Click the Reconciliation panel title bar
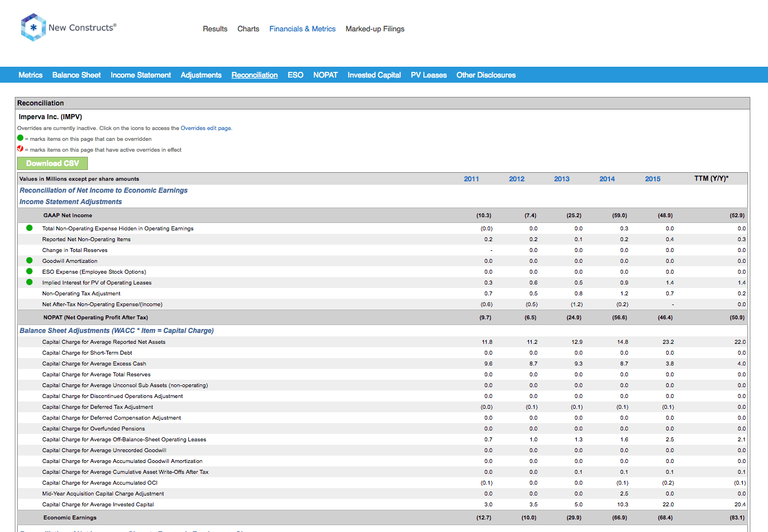The width and height of the screenshot is (768, 532). pyautogui.click(x=382, y=103)
